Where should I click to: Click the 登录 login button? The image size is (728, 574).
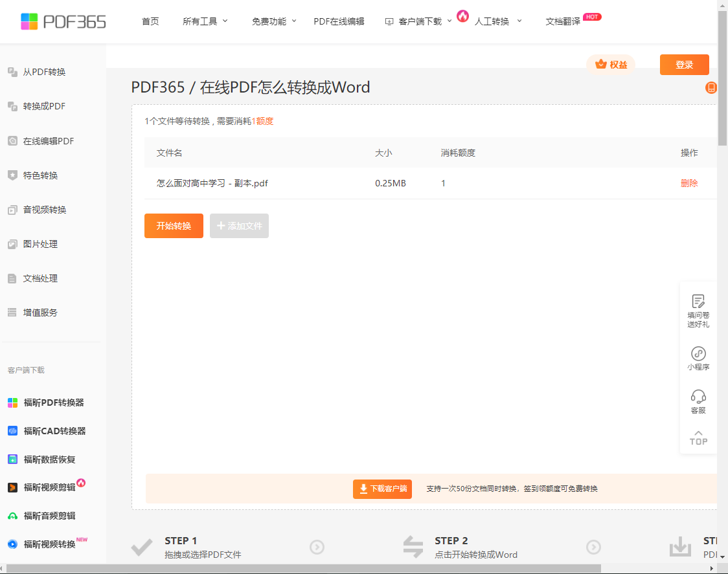pos(684,65)
